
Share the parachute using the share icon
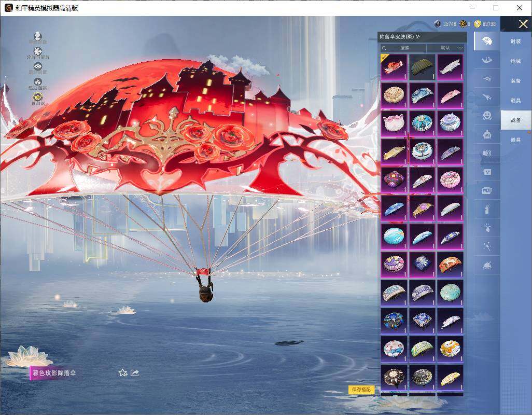pyautogui.click(x=135, y=373)
